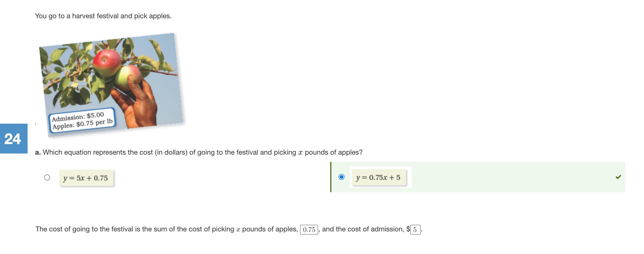Click the y = 5x + 0.75 equation label
This screenshot has height=254, width=644.
[86, 178]
